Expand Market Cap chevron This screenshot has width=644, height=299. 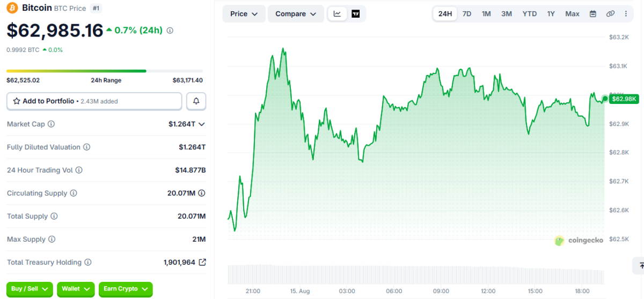click(202, 124)
